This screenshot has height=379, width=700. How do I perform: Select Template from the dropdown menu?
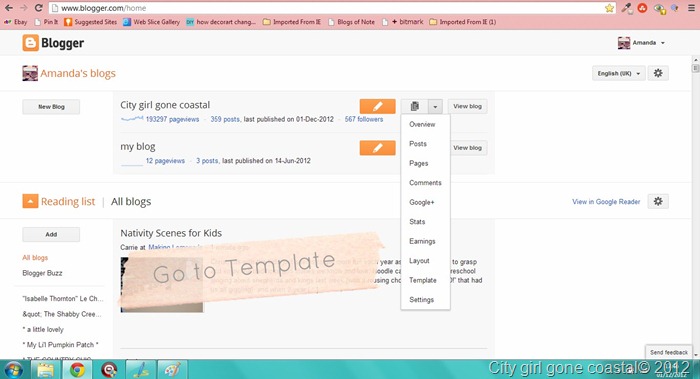coord(423,280)
